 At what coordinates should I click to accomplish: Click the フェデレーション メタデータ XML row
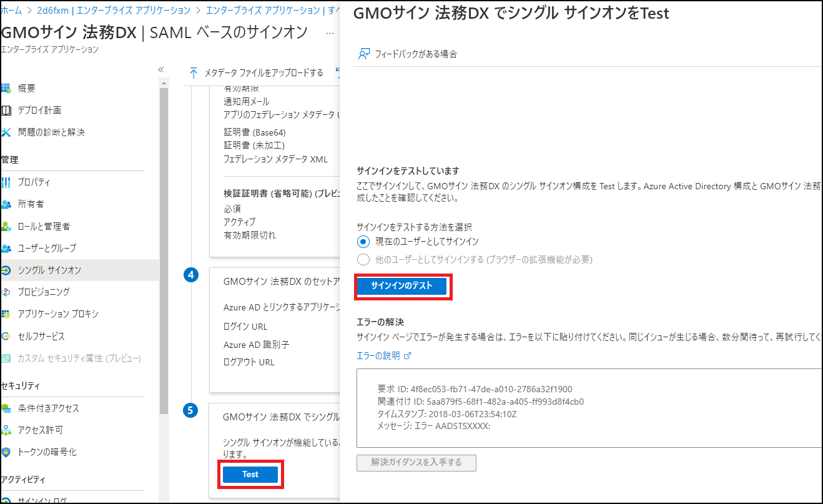click(275, 159)
